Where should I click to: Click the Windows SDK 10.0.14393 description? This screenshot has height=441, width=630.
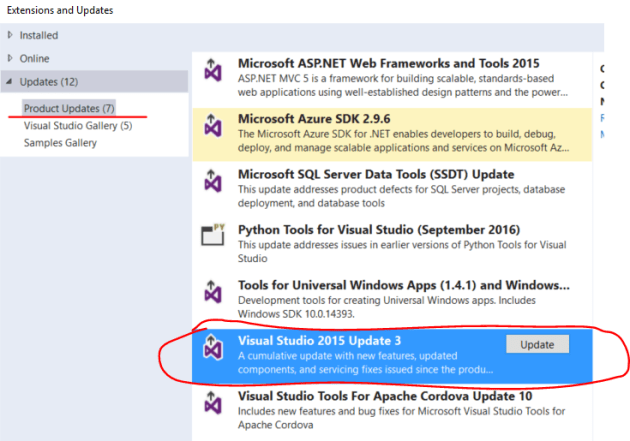[x=387, y=307]
